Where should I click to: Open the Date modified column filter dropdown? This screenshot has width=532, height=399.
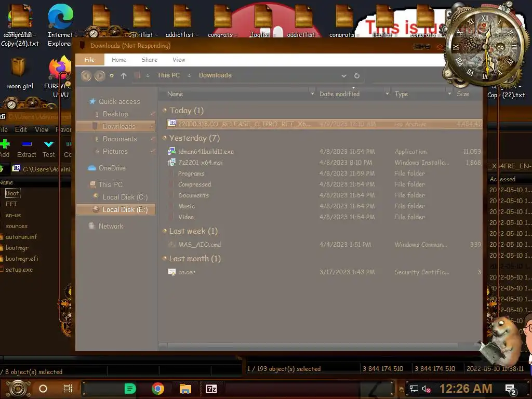pos(387,94)
